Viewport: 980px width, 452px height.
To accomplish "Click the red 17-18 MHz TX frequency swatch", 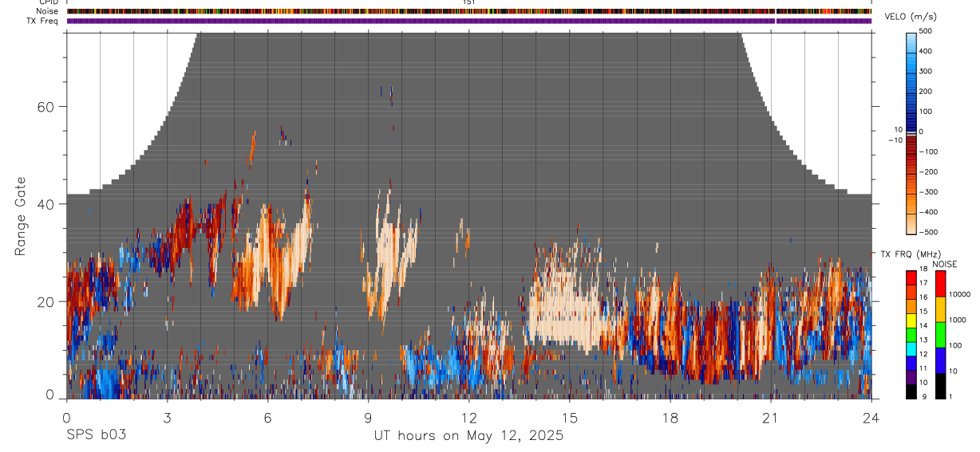I will [911, 278].
